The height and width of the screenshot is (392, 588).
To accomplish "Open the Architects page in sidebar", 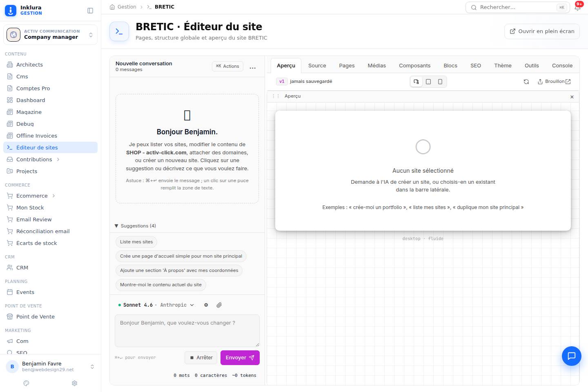I will click(50, 65).
